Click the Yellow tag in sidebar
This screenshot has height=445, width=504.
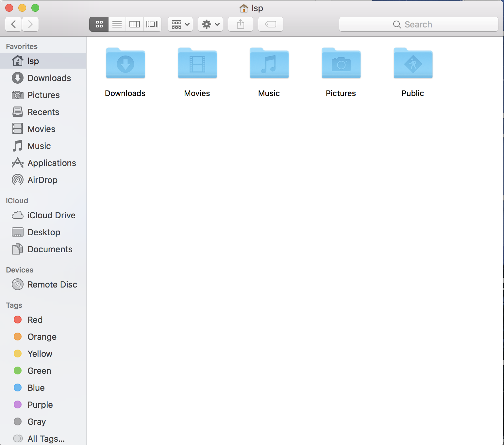[x=43, y=354]
